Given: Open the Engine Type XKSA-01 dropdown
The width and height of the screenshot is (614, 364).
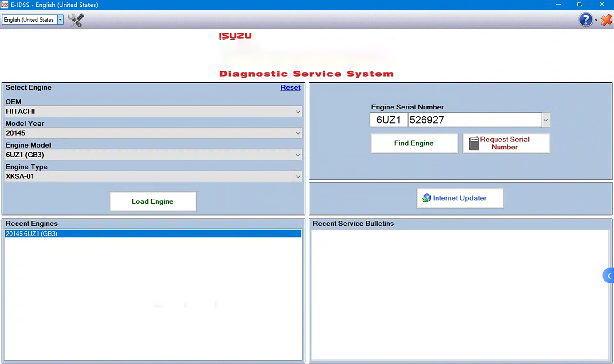Looking at the screenshot, I should pos(297,176).
